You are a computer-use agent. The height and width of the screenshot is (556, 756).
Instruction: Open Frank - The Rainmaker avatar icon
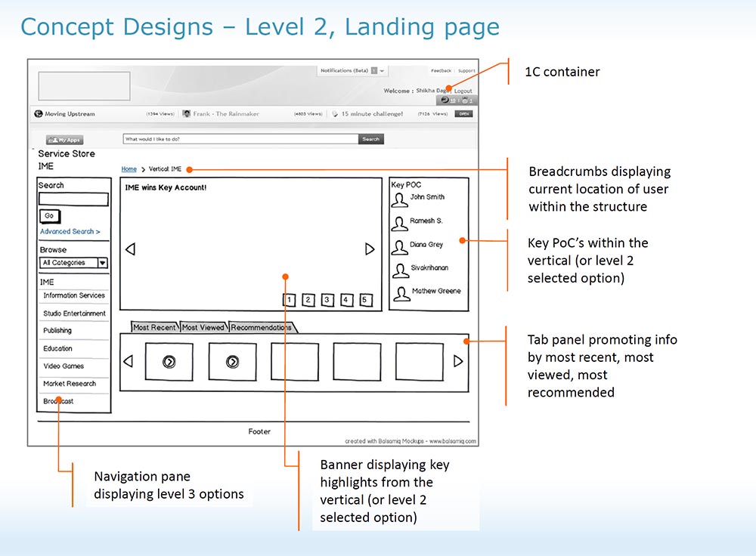click(x=187, y=113)
